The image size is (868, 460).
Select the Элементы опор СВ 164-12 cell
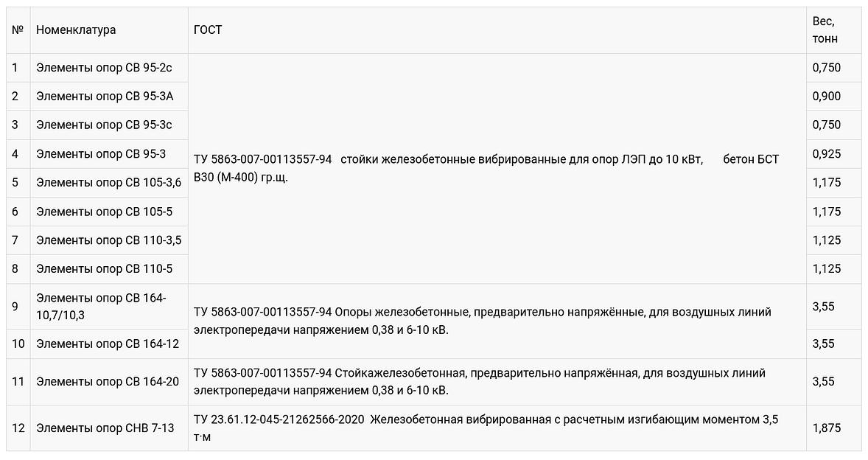click(108, 344)
